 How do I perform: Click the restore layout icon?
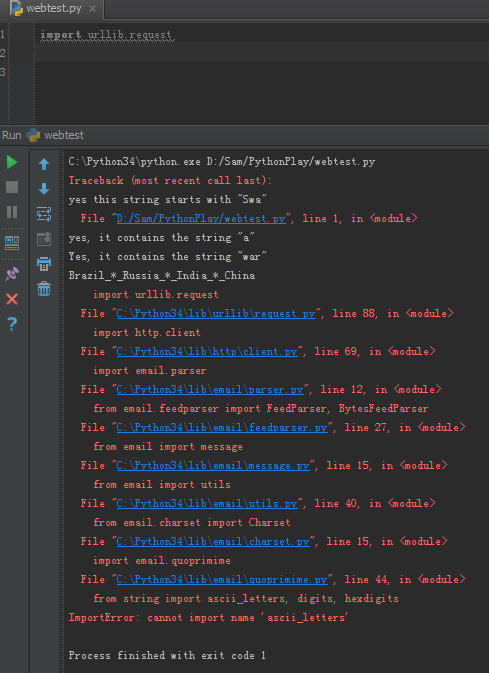point(12,243)
